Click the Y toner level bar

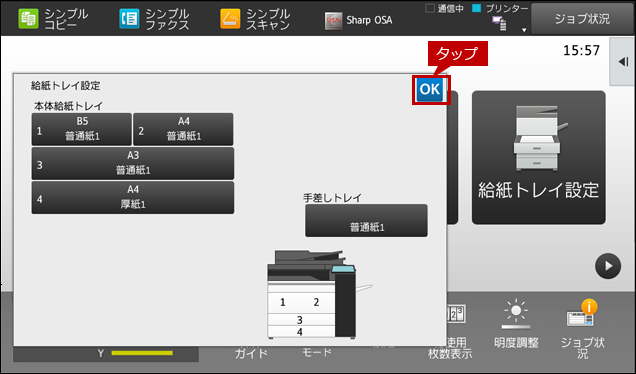pyautogui.click(x=142, y=353)
